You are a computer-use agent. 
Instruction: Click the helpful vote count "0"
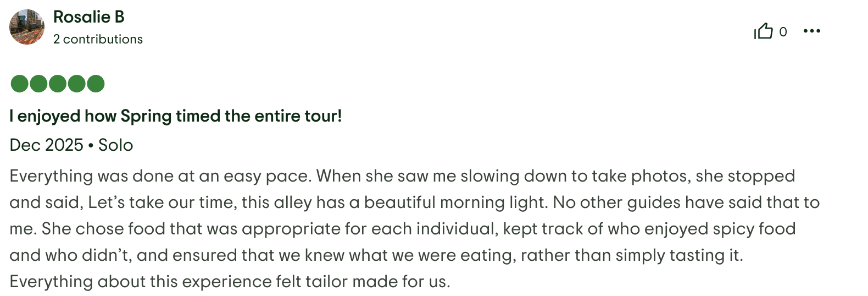click(x=783, y=32)
